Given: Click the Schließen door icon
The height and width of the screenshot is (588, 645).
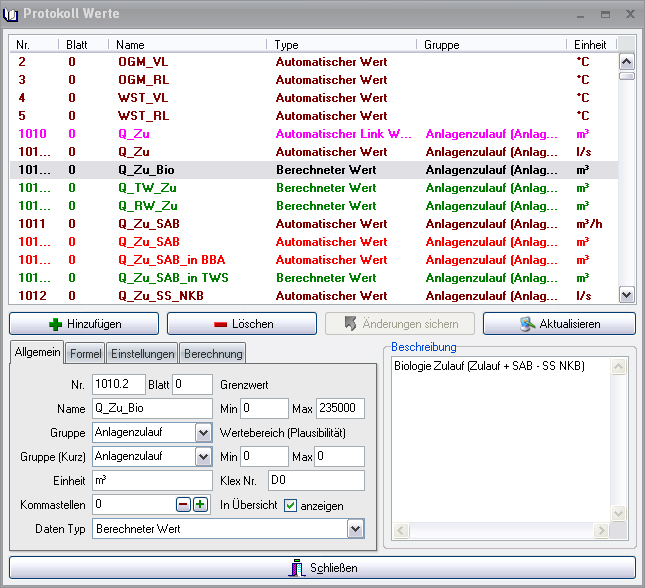Looking at the screenshot, I should point(297,568).
